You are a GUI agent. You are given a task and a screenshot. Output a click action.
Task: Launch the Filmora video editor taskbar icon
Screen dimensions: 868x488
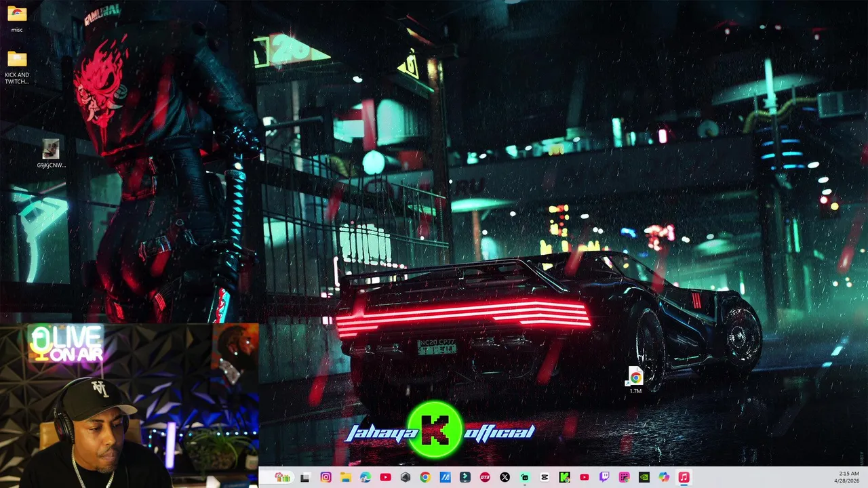click(x=465, y=477)
